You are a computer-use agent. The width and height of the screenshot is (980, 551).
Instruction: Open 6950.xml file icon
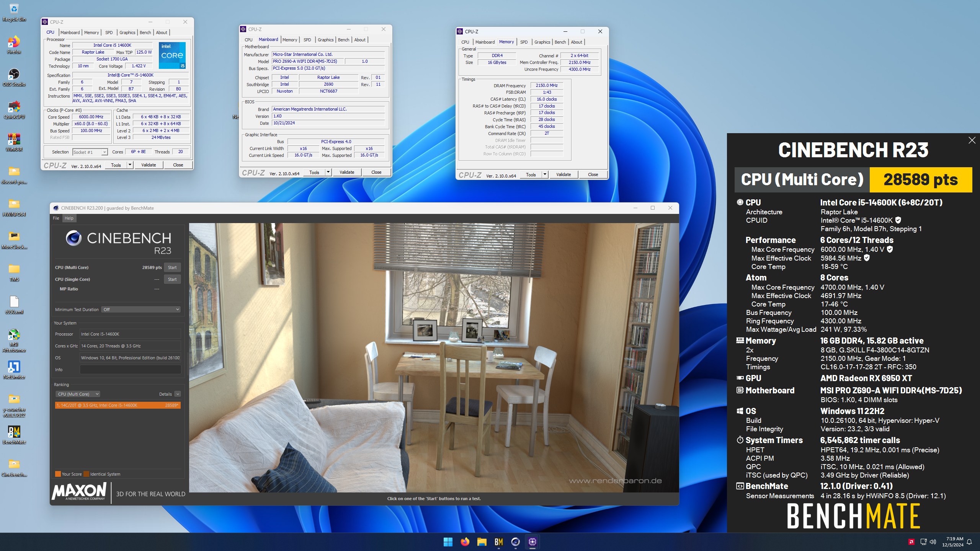tap(14, 305)
